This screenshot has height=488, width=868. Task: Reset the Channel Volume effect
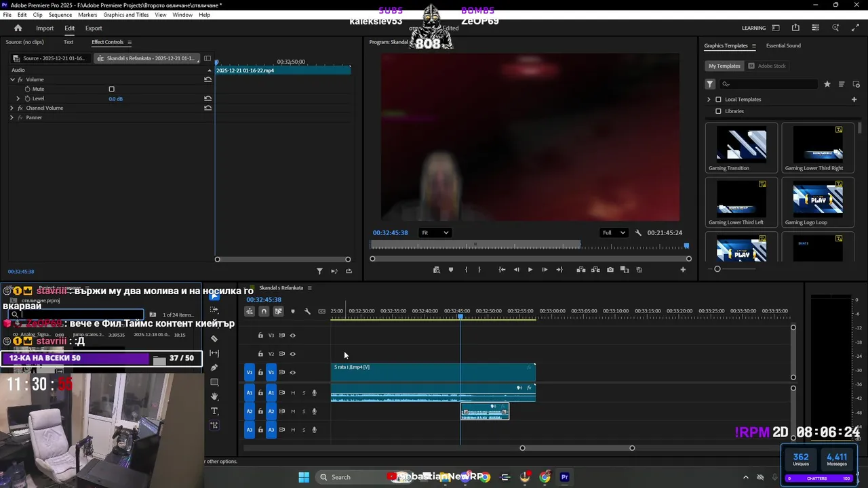(x=208, y=108)
